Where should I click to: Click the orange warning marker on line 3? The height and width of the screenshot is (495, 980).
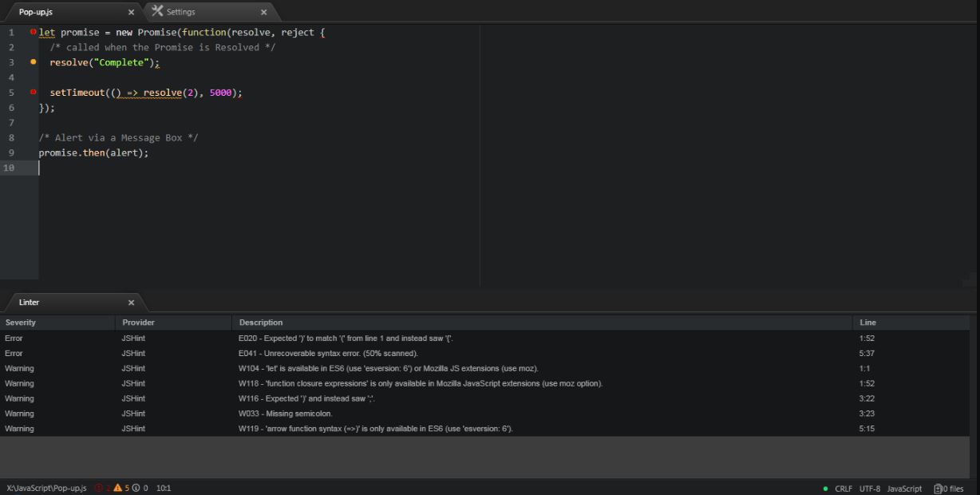pyautogui.click(x=33, y=62)
